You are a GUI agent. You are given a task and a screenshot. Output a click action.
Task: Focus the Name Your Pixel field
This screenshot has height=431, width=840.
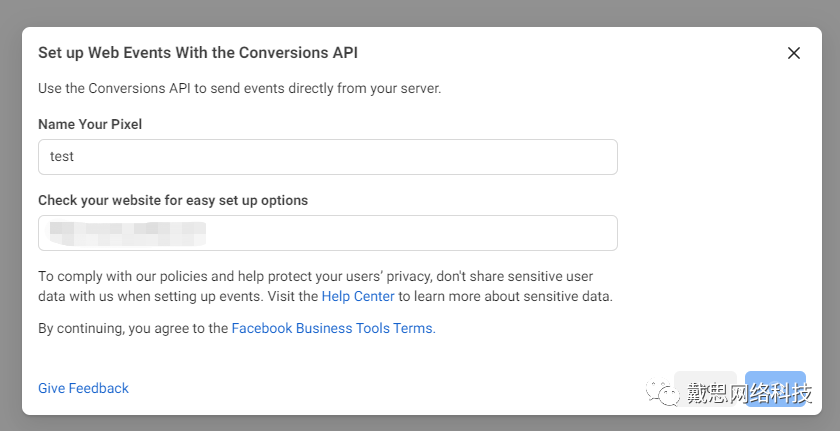tap(327, 157)
